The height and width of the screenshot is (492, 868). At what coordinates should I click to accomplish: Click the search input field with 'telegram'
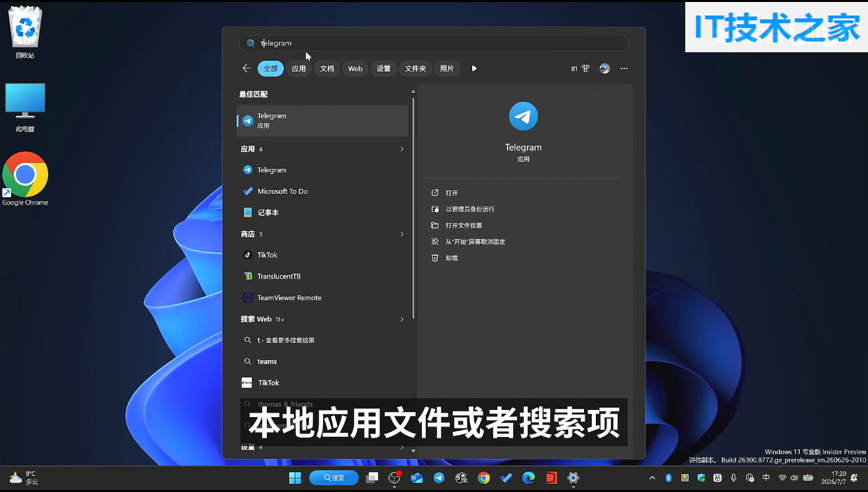434,43
